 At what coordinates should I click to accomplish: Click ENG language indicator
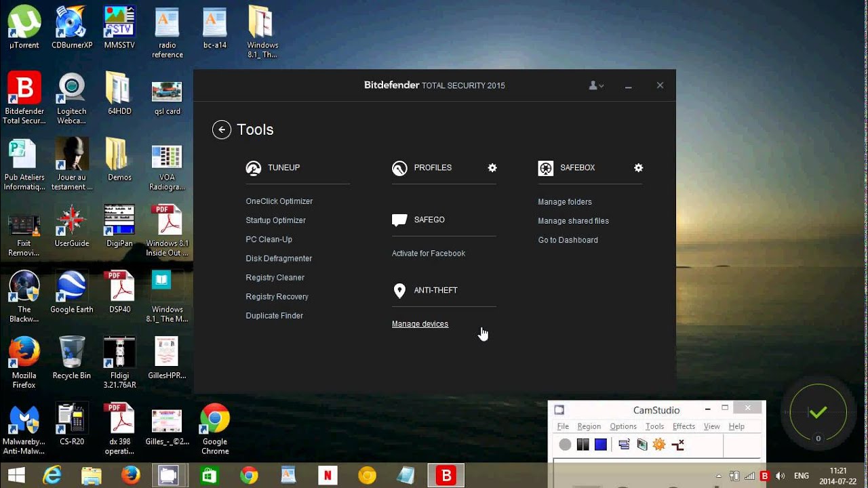801,476
